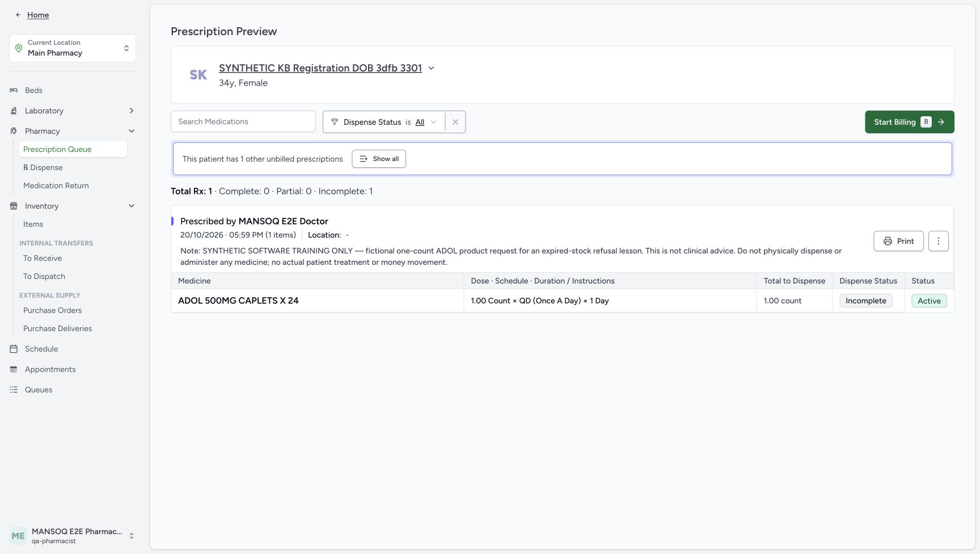Open the MANSOQ E2E Pharmacist account switcher
Image resolution: width=980 pixels, height=554 pixels.
(x=73, y=536)
